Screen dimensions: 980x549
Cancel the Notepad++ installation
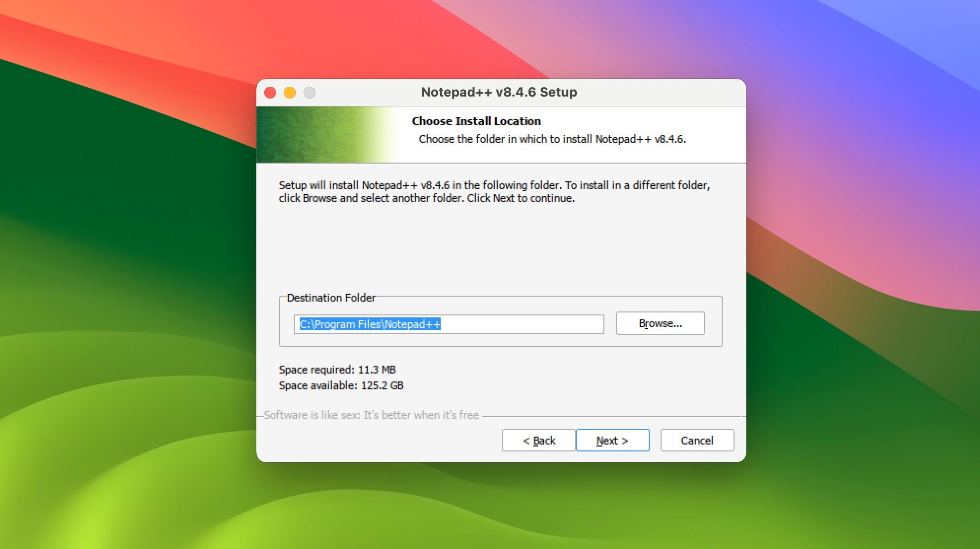697,440
